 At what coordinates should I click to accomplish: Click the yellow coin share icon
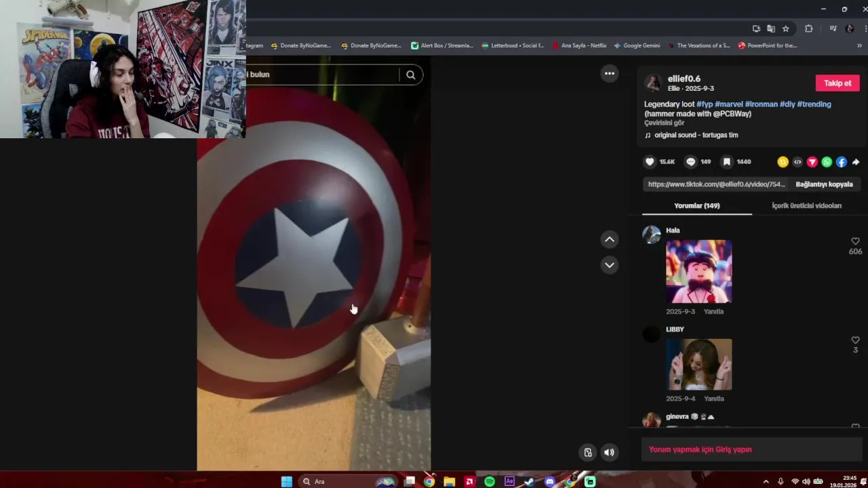point(783,162)
